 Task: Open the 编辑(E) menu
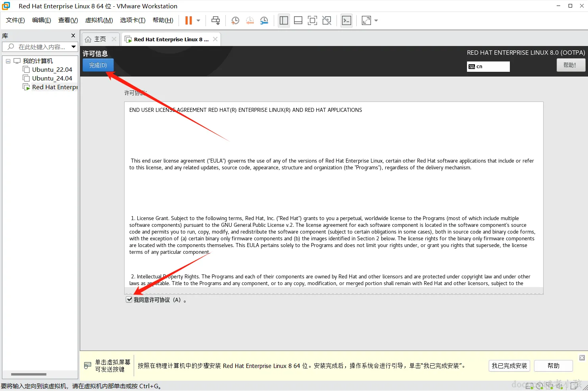[42, 20]
